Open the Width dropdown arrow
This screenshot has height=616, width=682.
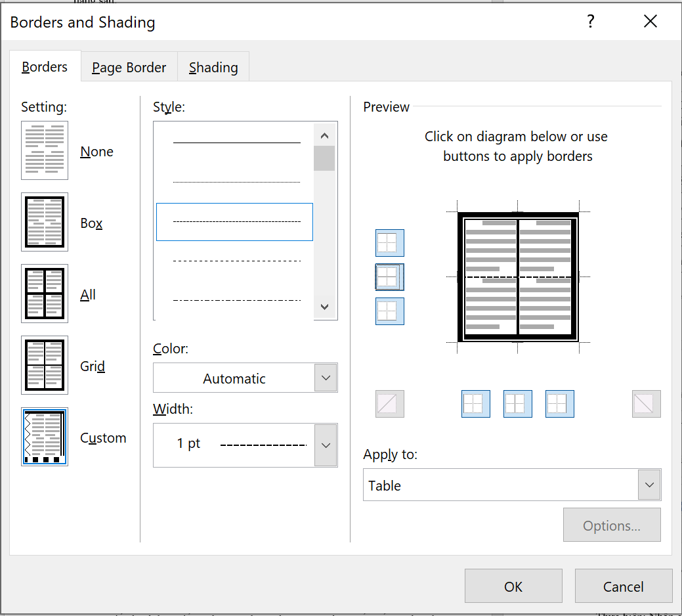(x=326, y=445)
